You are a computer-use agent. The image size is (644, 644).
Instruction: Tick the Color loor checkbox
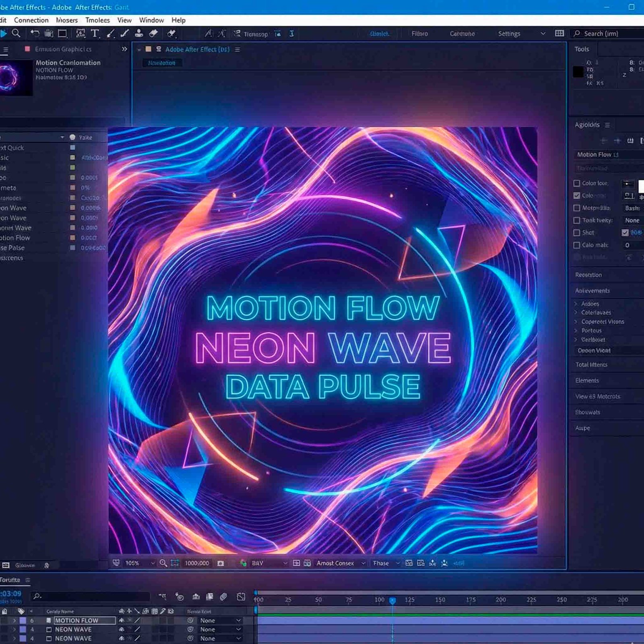pyautogui.click(x=576, y=183)
